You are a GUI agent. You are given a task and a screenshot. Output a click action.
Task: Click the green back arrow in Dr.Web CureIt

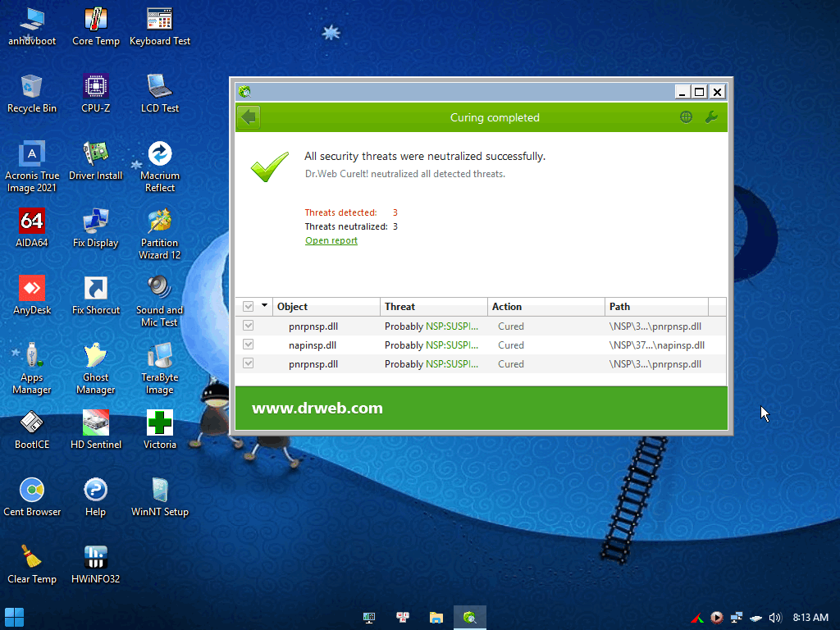249,117
